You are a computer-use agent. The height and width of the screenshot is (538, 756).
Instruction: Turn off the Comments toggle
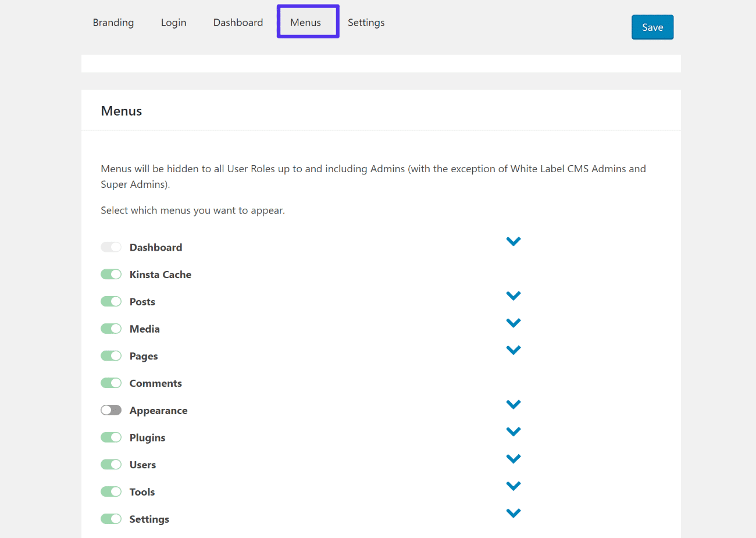[111, 382]
